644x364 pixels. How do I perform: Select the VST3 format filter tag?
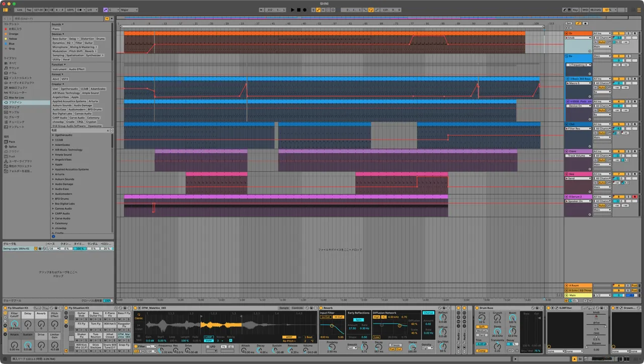65,79
